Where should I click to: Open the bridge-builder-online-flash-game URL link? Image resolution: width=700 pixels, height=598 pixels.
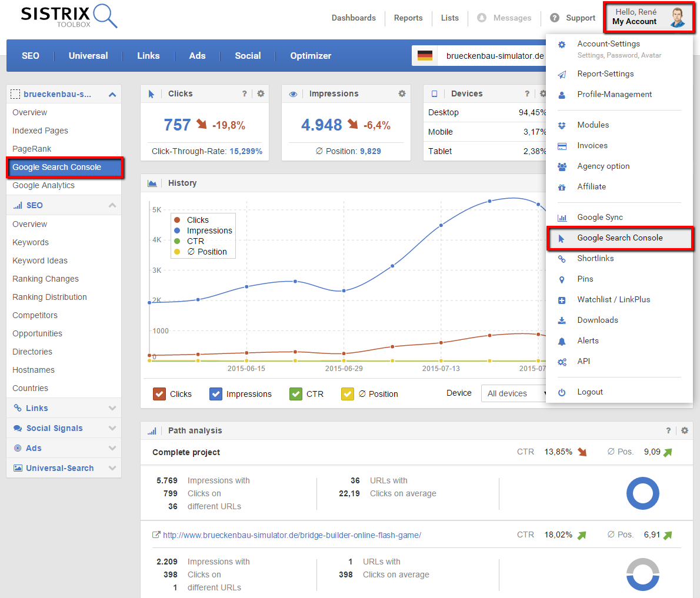click(292, 535)
